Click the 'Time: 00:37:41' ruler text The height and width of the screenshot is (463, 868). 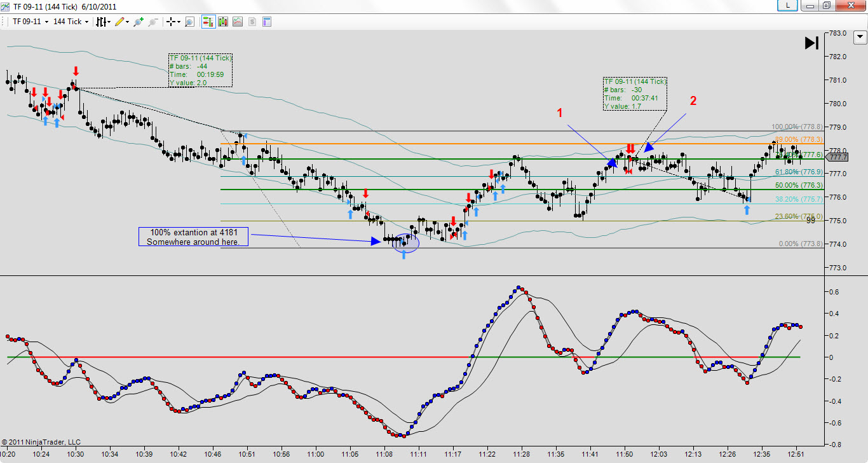(631, 98)
